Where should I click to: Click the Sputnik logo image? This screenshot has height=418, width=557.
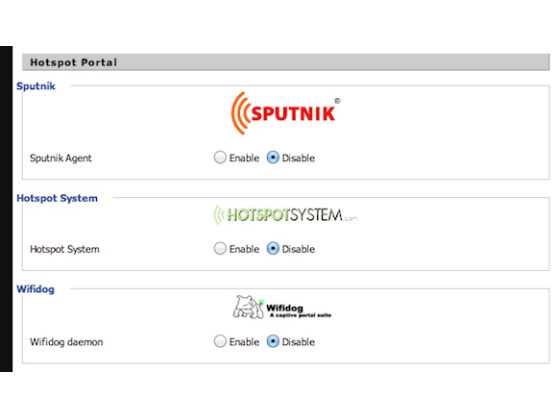pyautogui.click(x=286, y=113)
